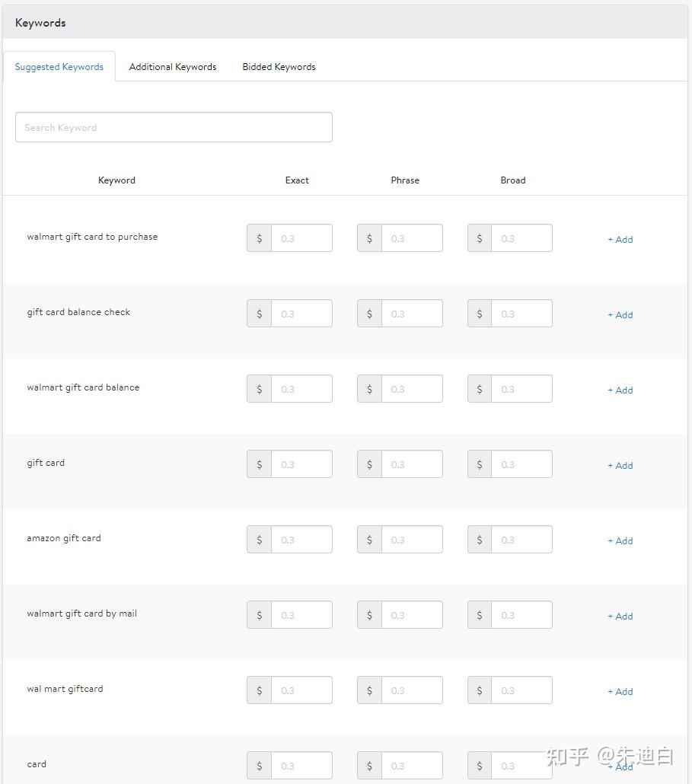Select the Suggested Keywords tab
The height and width of the screenshot is (784, 692).
click(x=59, y=67)
